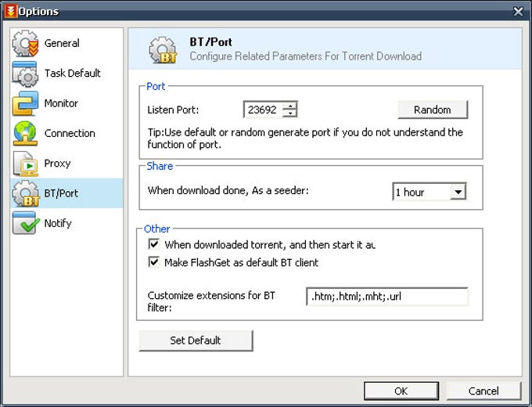Screen dimensions: 532x407
Task: Toggle Make FlashGet default BT client
Action: tap(153, 262)
